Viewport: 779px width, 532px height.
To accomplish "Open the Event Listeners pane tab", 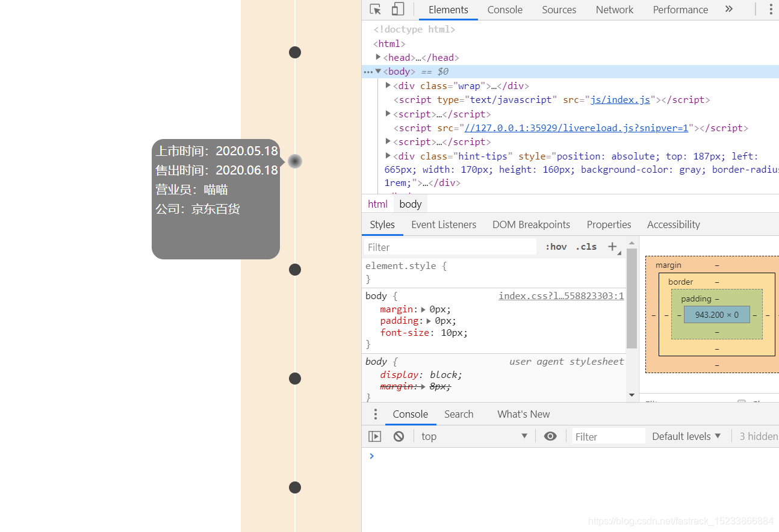I will pos(444,224).
